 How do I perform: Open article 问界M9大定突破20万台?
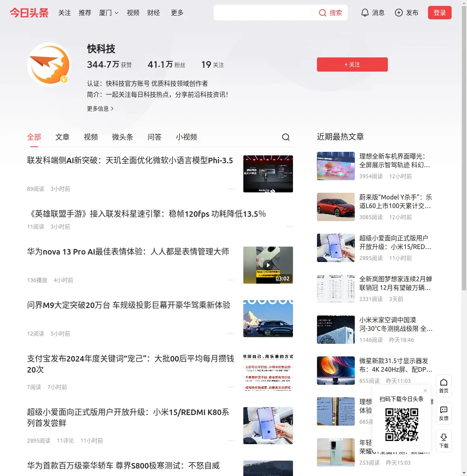[x=129, y=305]
